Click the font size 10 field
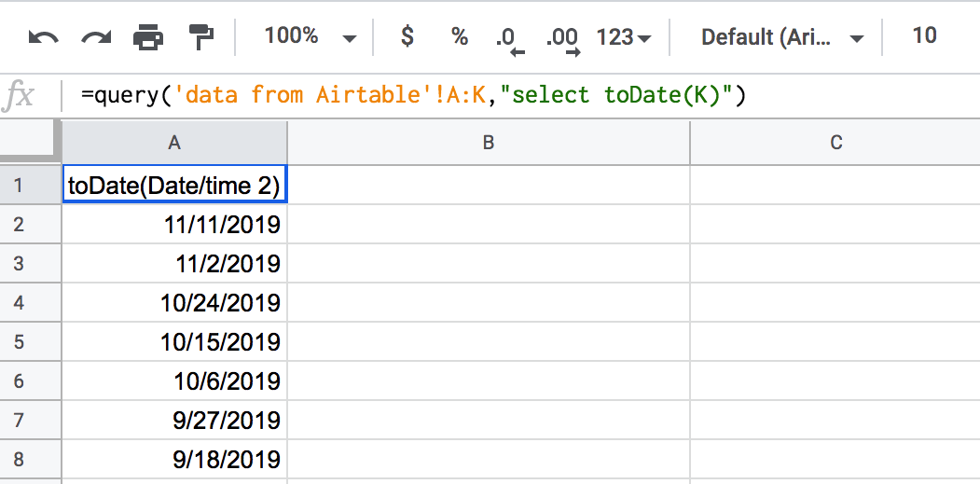This screenshot has height=484, width=980. point(924,36)
